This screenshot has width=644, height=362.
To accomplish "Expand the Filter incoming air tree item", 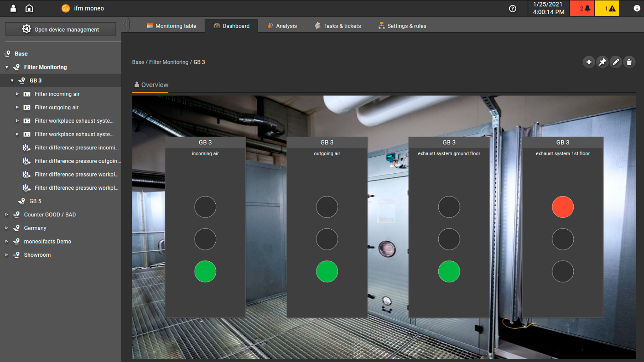I will click(17, 94).
